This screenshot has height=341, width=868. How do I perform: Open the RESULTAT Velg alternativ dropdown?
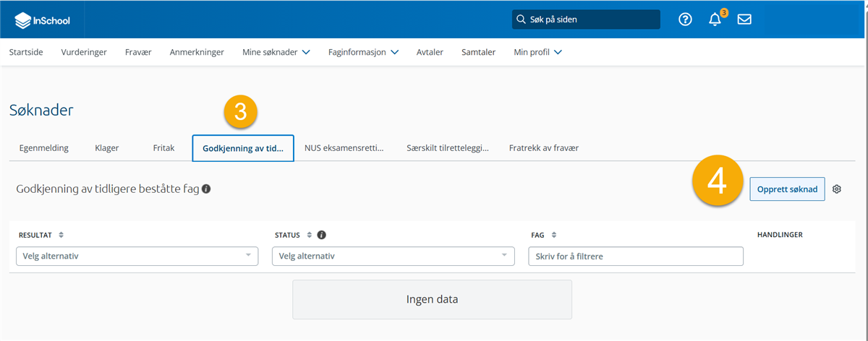point(137,256)
